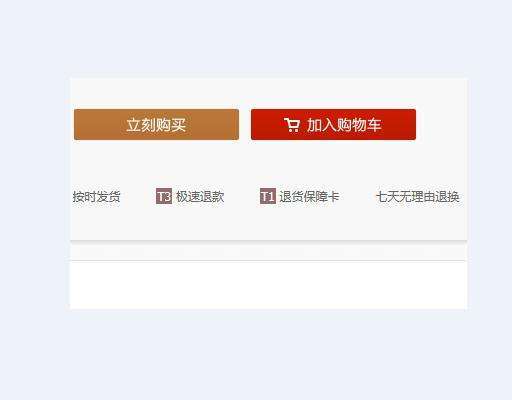Image resolution: width=512 pixels, height=400 pixels.
Task: View 退货保障卡 guarantee details
Action: 309,197
